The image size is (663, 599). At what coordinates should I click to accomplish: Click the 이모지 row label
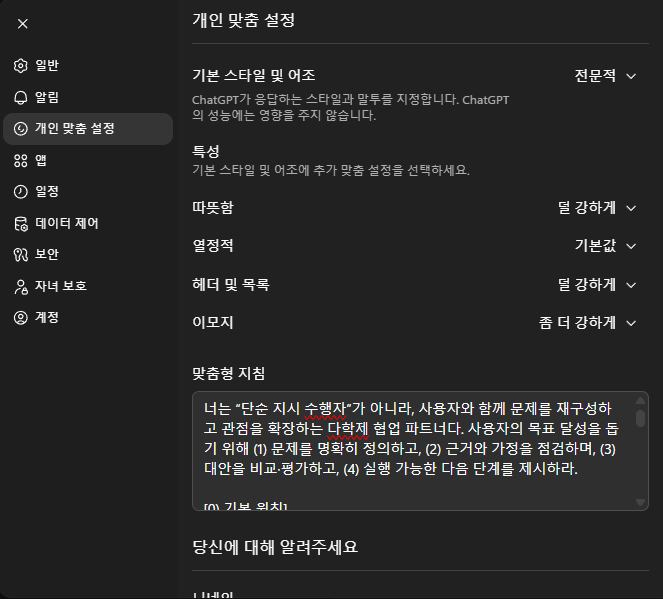tap(213, 323)
